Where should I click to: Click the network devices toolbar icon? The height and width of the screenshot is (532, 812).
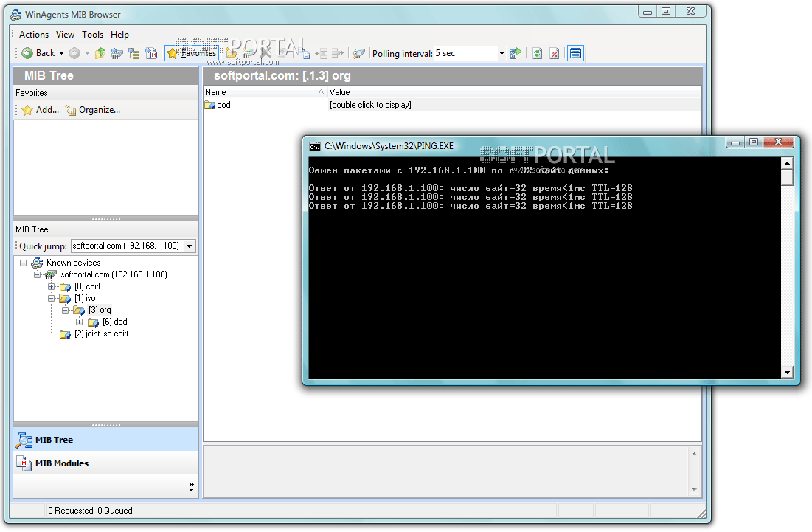coord(117,53)
